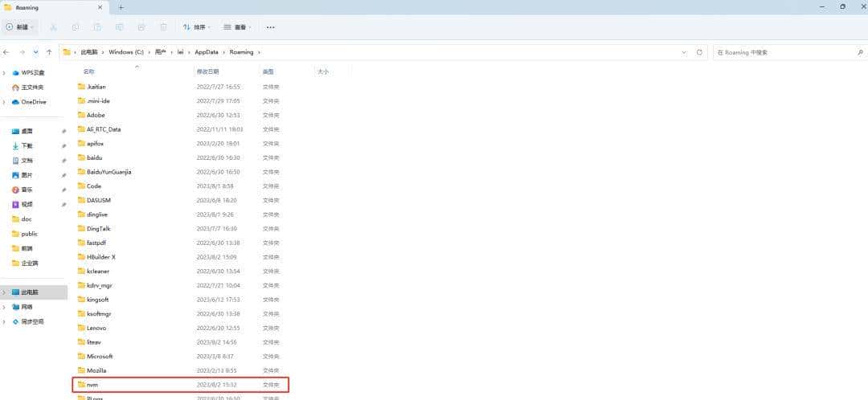This screenshot has height=400, width=868.
Task: Expand OneDrive in the navigation pane
Action: 5,102
